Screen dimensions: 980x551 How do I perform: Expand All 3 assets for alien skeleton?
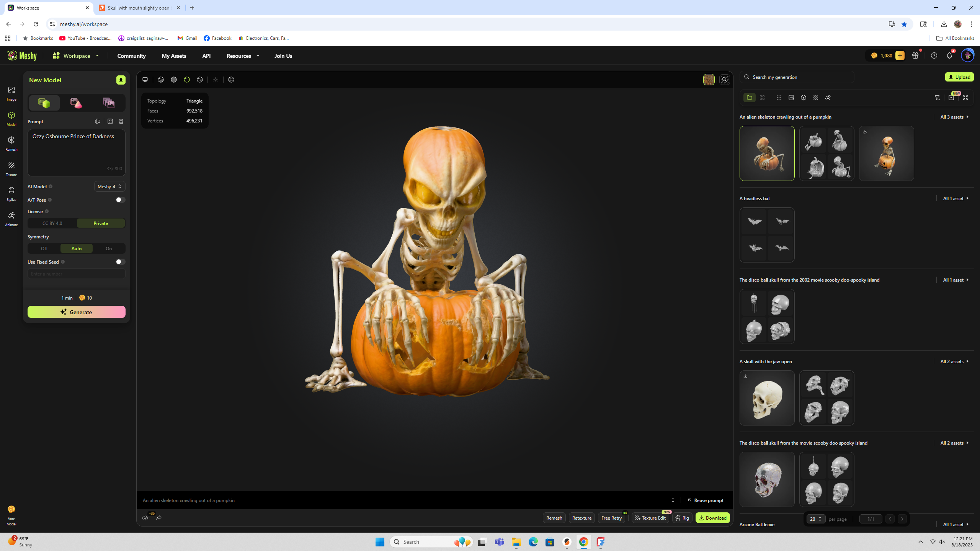(954, 117)
